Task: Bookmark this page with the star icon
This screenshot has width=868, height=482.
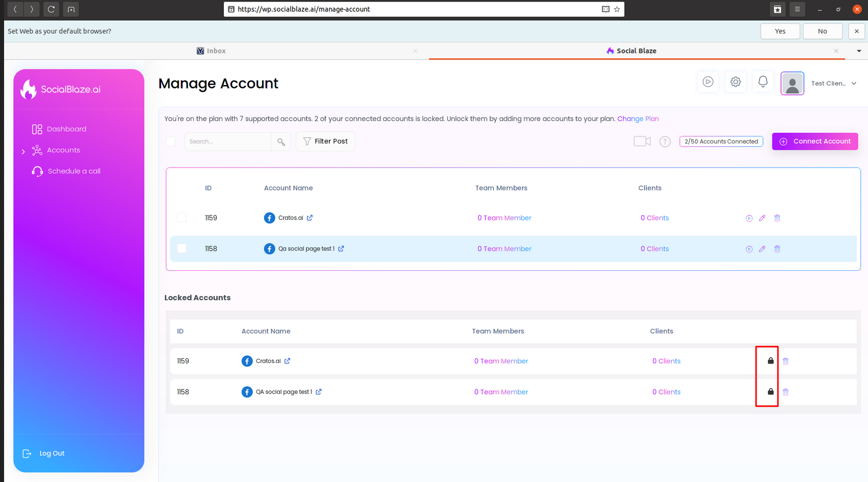Action: [x=617, y=9]
